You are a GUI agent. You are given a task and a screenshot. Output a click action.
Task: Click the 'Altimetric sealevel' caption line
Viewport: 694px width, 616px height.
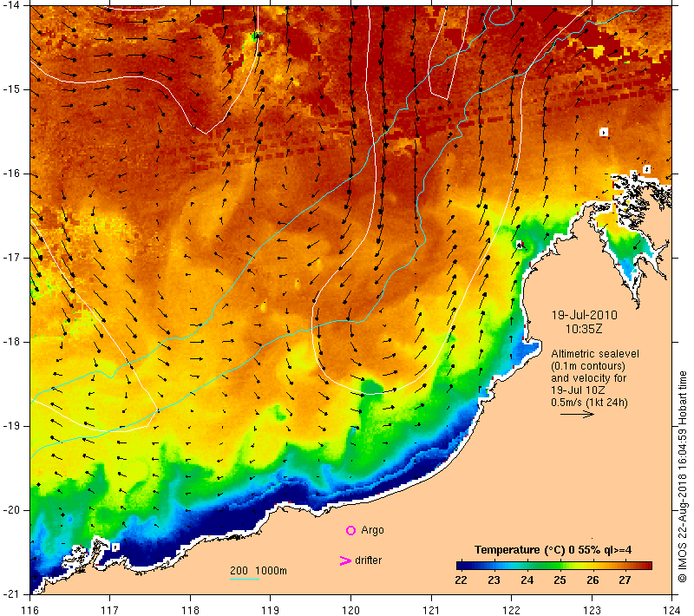coord(595,354)
